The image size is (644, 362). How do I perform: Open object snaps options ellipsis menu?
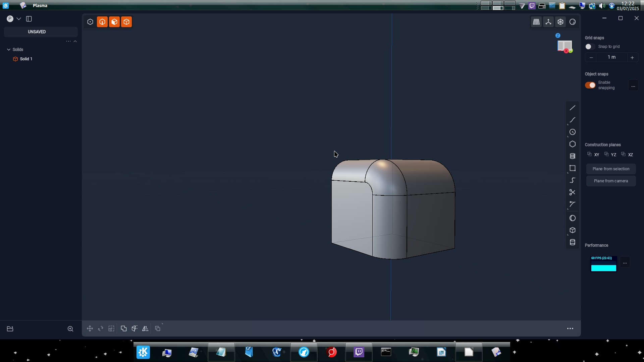tap(633, 85)
